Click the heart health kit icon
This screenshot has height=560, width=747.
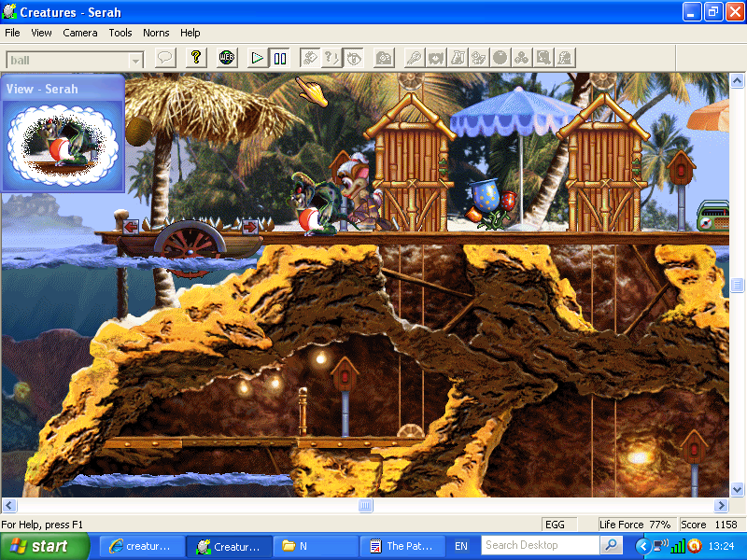[x=435, y=58]
